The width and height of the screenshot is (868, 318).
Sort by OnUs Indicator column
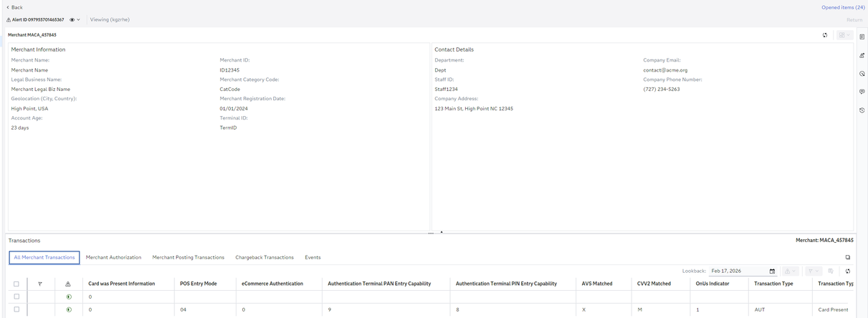point(712,284)
